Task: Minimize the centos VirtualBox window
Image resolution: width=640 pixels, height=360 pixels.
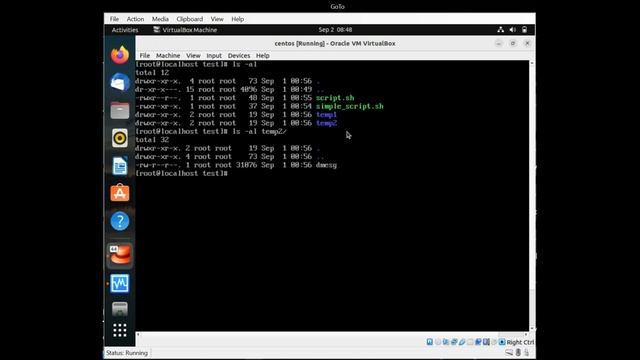Action: (499, 43)
